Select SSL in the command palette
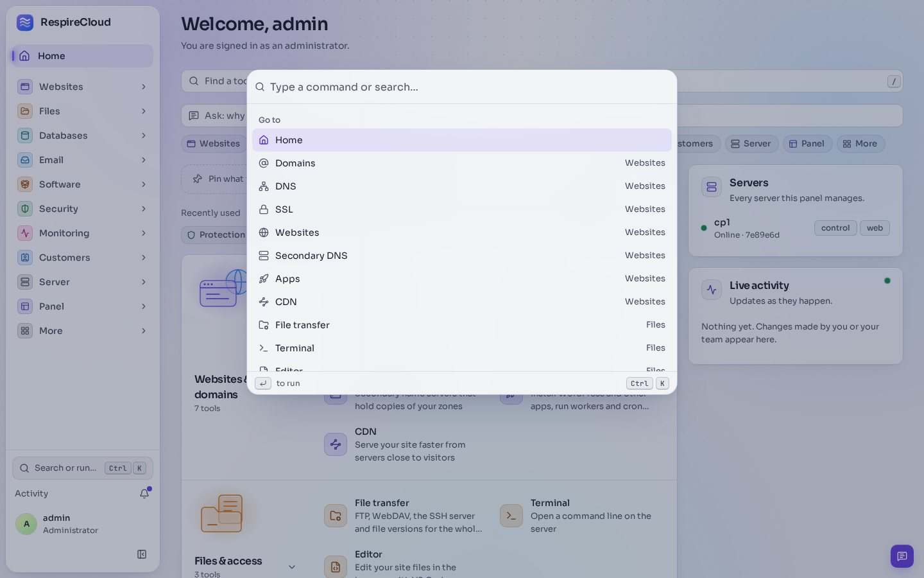Viewport: 924px width, 578px height. [x=462, y=209]
